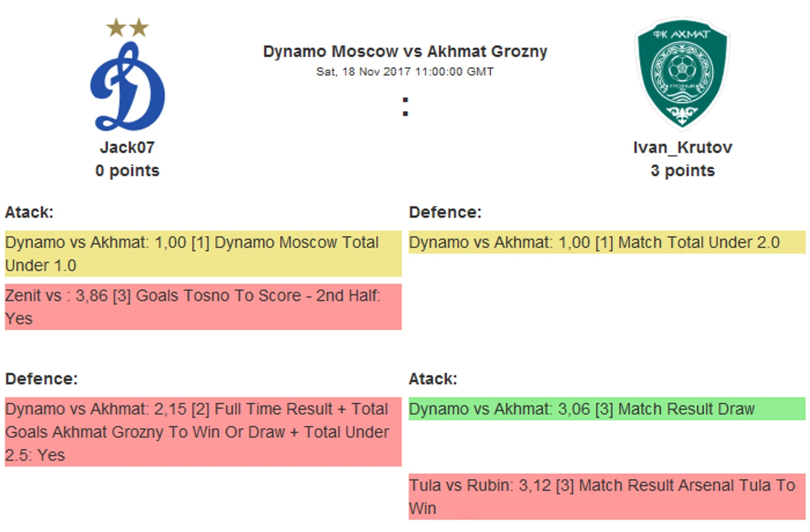Click the Dynamo Moscow vs Akhmat Grozny title
Viewport: 810px width, 532px height.
(405, 52)
